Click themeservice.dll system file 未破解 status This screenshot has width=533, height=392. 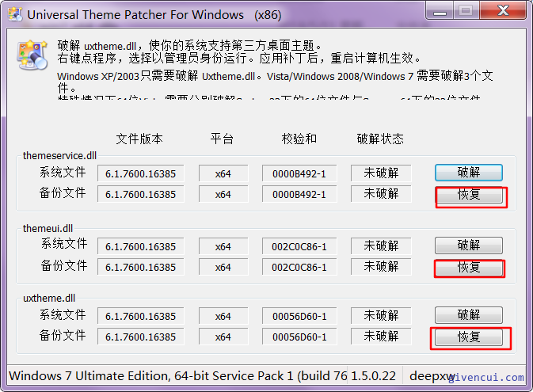(x=381, y=173)
